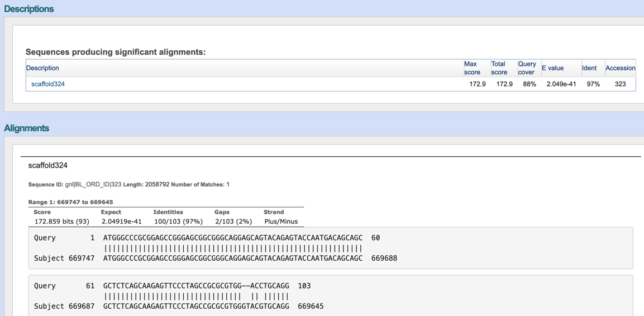Select accession value 323 in table row
This screenshot has width=644, height=316.
[x=620, y=84]
